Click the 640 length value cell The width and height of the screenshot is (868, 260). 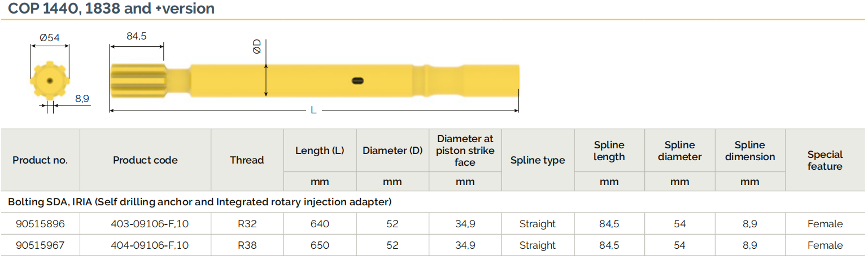tap(320, 224)
